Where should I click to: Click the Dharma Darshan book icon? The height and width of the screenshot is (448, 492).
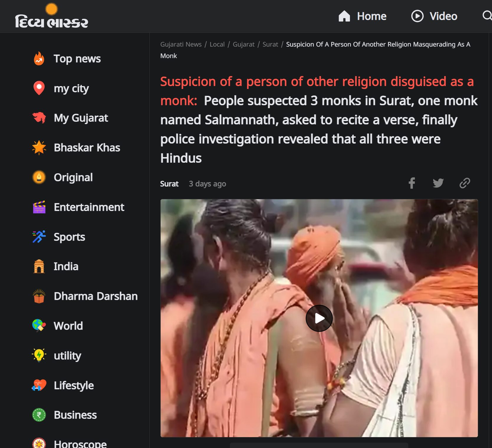point(39,296)
